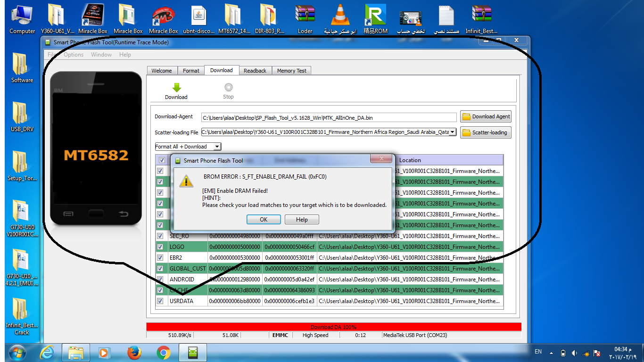The width and height of the screenshot is (644, 362).
Task: Switch to the Format tab
Action: point(191,71)
